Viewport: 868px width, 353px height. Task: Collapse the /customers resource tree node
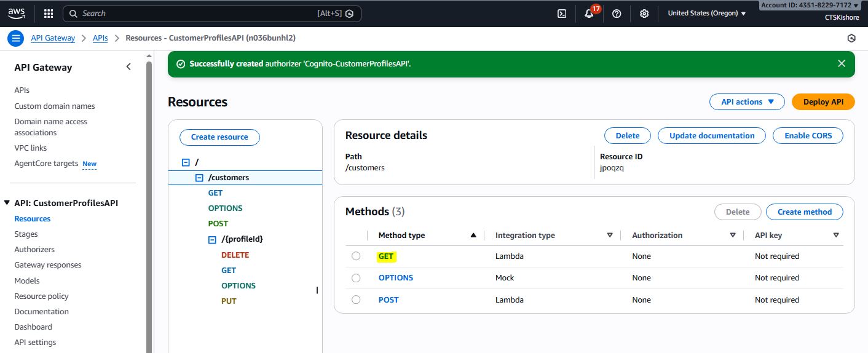tap(199, 178)
